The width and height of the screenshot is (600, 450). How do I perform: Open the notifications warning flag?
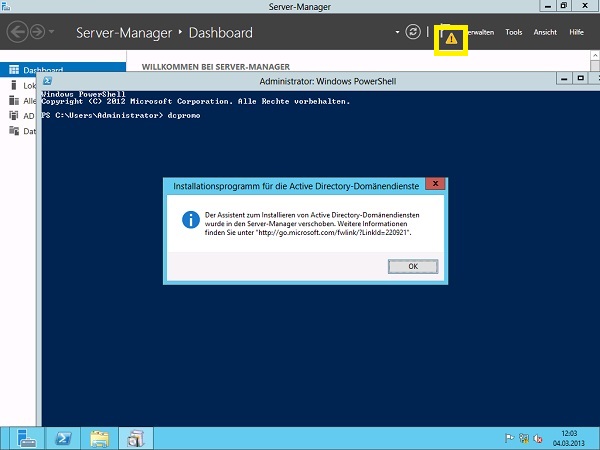[x=451, y=39]
